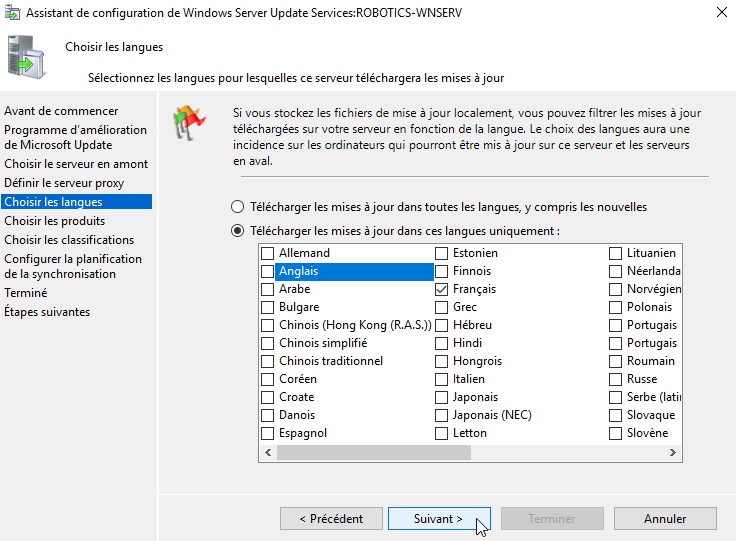736x541 pixels.
Task: Check the Croate language box
Action: click(x=268, y=397)
